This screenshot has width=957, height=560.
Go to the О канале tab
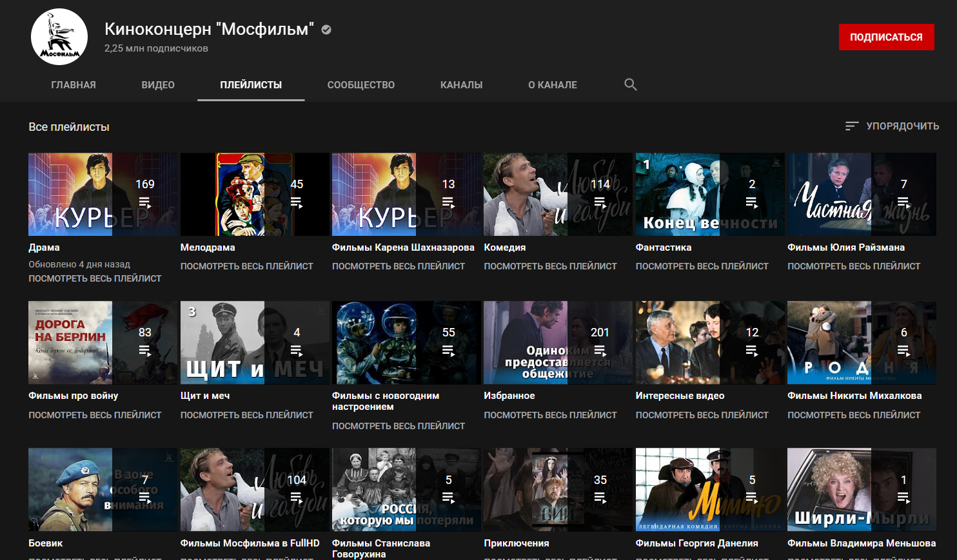point(553,85)
